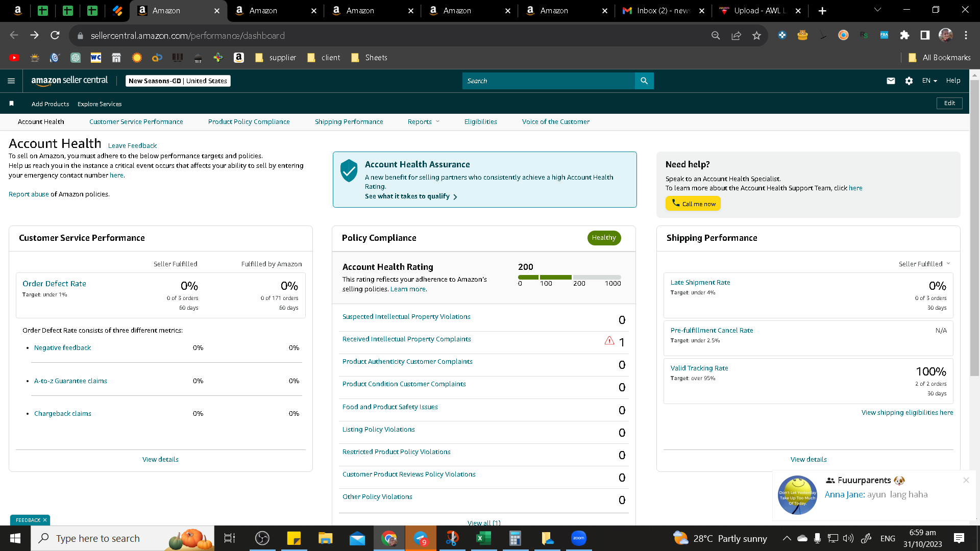The width and height of the screenshot is (980, 551).
Task: Open the Sticky Notes taskbar icon
Action: tap(294, 538)
